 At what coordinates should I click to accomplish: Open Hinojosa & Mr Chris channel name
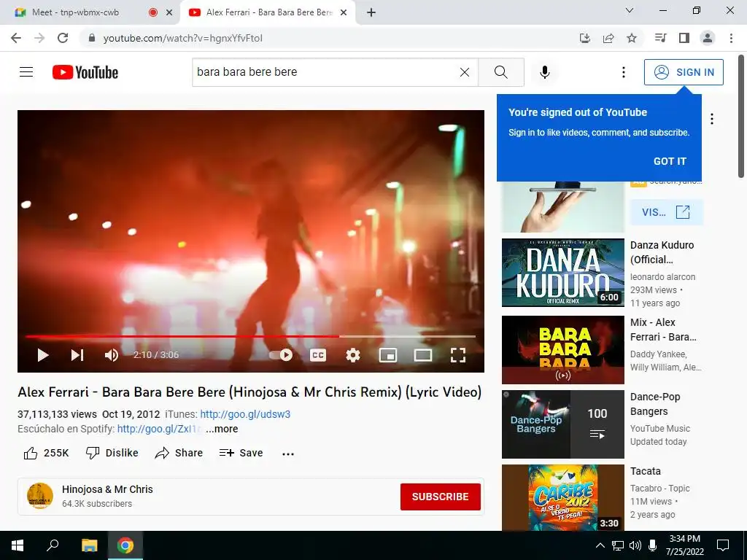[107, 489]
